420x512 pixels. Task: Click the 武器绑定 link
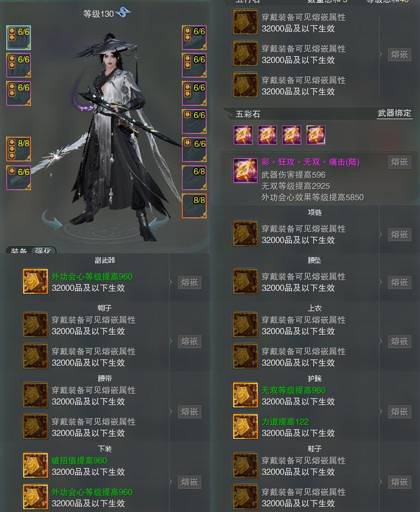click(395, 113)
